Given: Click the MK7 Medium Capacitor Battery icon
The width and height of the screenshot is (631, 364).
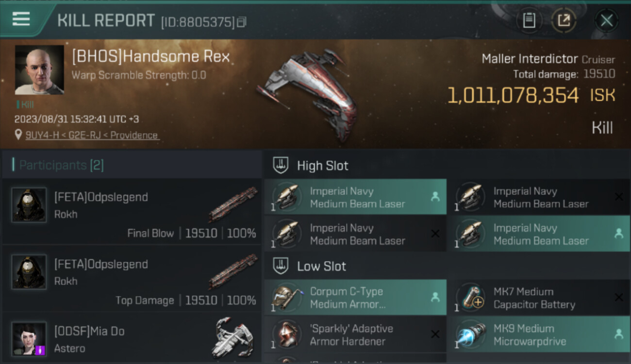Looking at the screenshot, I should click(471, 298).
